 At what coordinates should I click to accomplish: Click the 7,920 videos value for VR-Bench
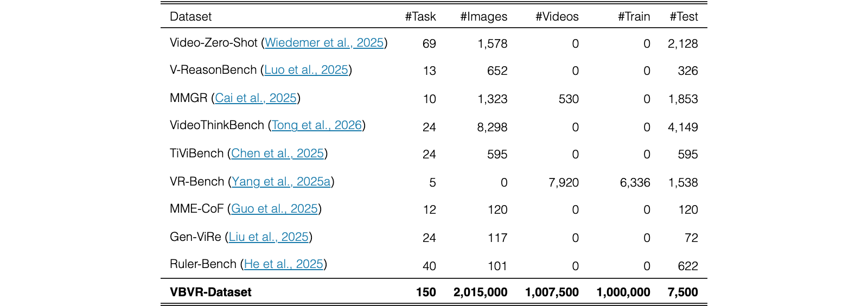[x=564, y=183]
